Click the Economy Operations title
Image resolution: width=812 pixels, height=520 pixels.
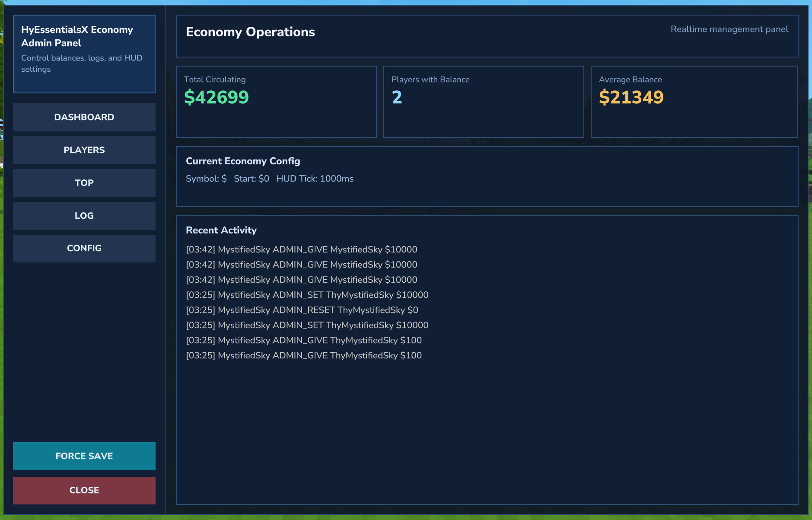(x=250, y=32)
